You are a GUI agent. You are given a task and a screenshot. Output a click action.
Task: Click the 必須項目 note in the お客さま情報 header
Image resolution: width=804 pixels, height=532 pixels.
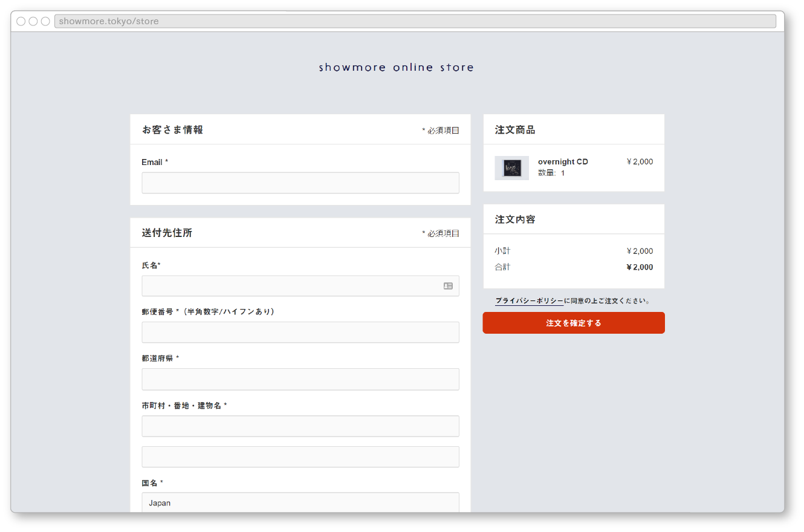(x=441, y=130)
